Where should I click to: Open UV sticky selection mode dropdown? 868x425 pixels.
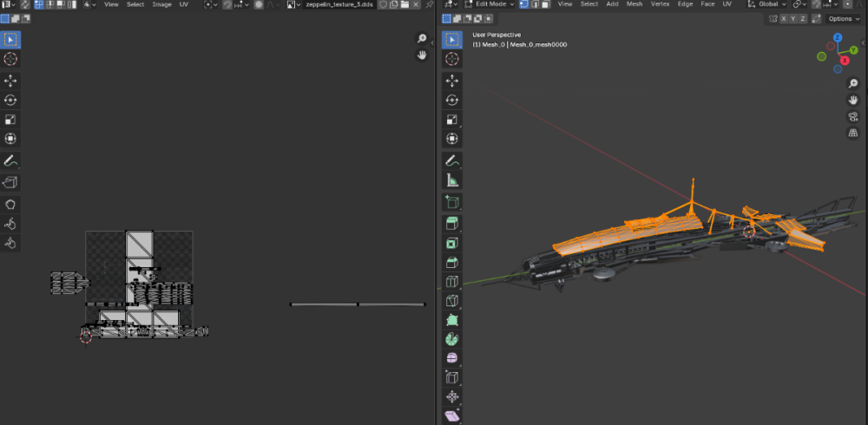[89, 4]
